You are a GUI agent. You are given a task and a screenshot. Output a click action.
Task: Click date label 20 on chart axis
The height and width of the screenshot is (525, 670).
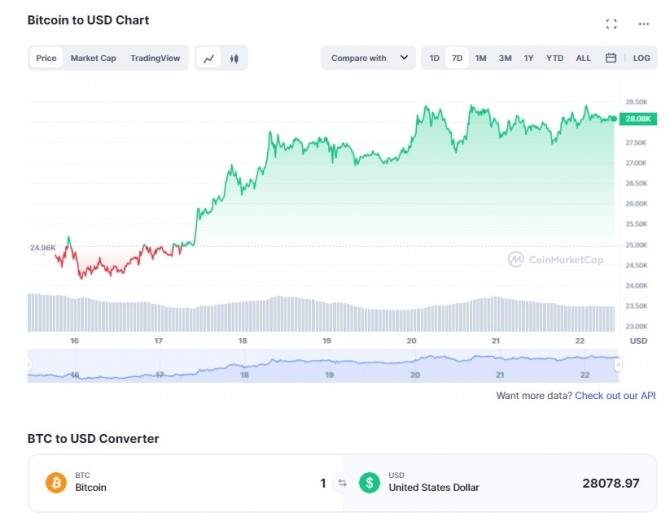pyautogui.click(x=411, y=341)
